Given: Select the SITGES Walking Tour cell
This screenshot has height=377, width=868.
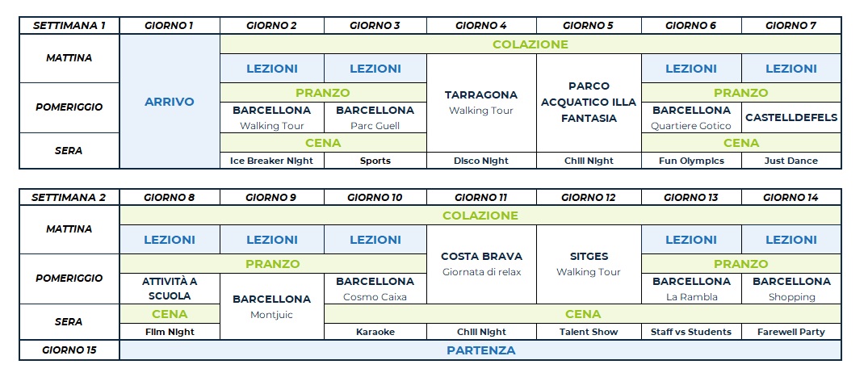Looking at the screenshot, I should 589,264.
